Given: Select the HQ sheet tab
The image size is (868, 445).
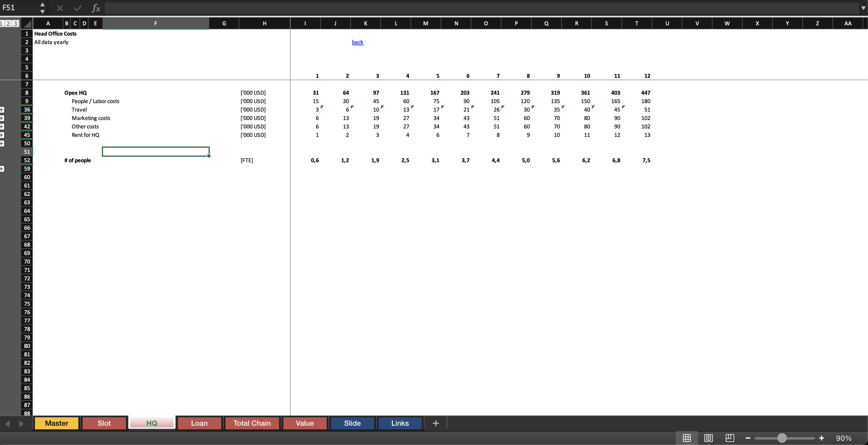Looking at the screenshot, I should (152, 423).
